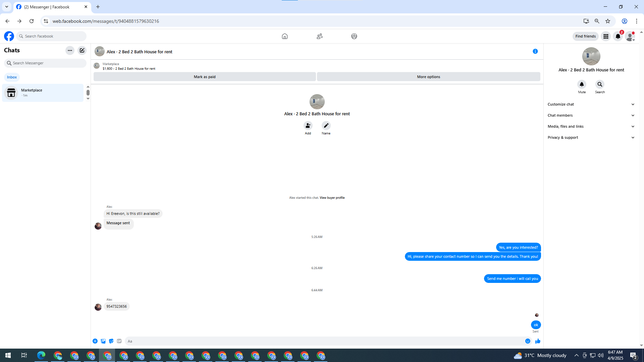Click the 'ok' sent message
This screenshot has height=362, width=644.
[x=536, y=325]
